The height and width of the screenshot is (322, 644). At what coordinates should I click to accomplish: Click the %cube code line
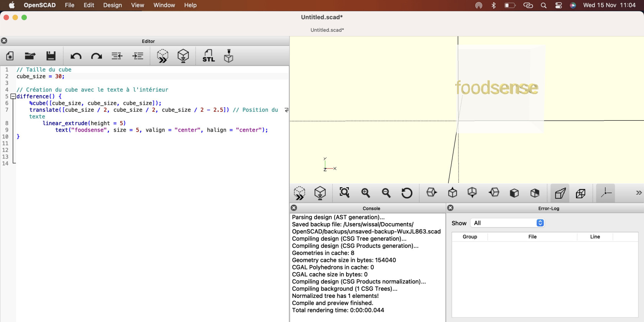[x=95, y=103]
